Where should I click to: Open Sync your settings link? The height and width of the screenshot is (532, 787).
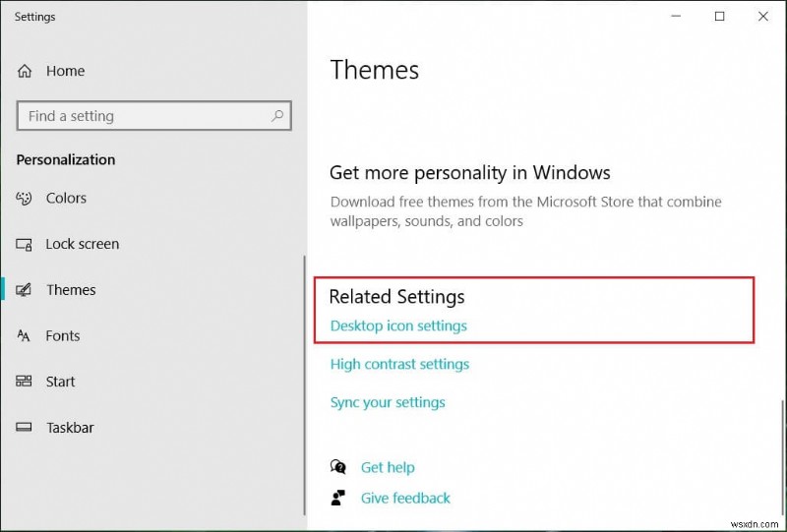(388, 402)
